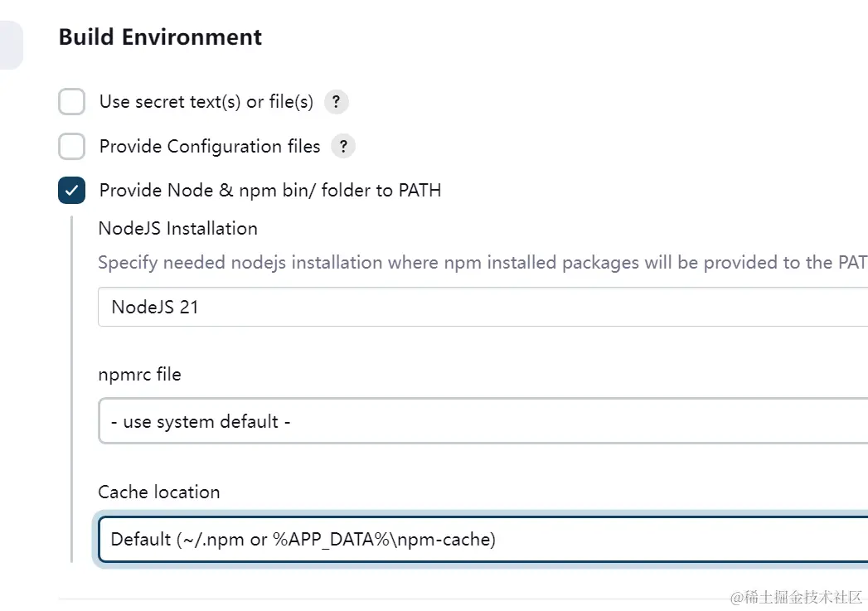Click the 'Use secret text(s) or file(s)' label text

[x=206, y=102]
